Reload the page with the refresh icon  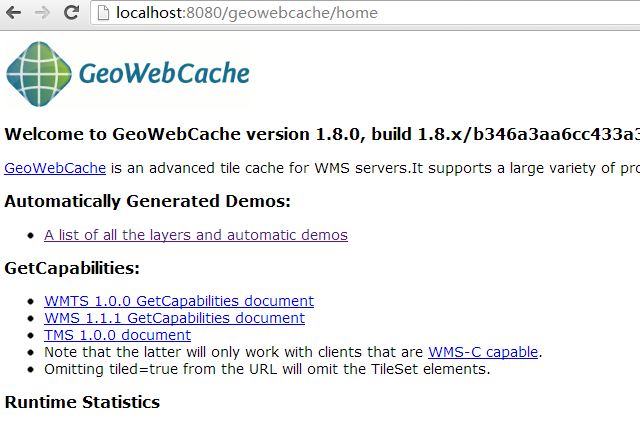[71, 13]
